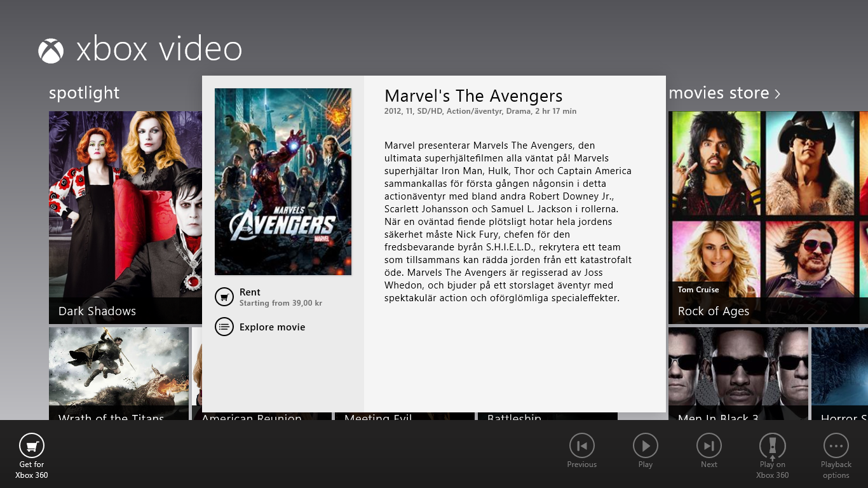This screenshot has width=868, height=488.
Task: Open Play on Xbox 360
Action: click(x=773, y=445)
